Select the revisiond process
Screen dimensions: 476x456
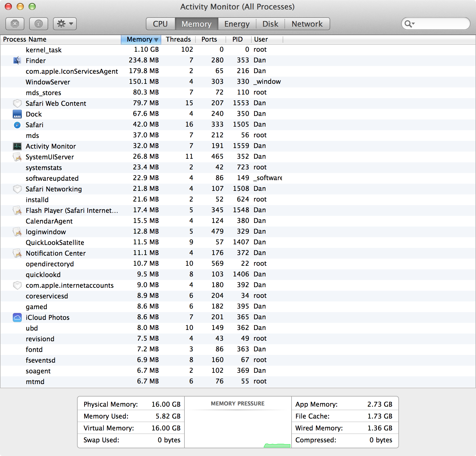click(238, 339)
